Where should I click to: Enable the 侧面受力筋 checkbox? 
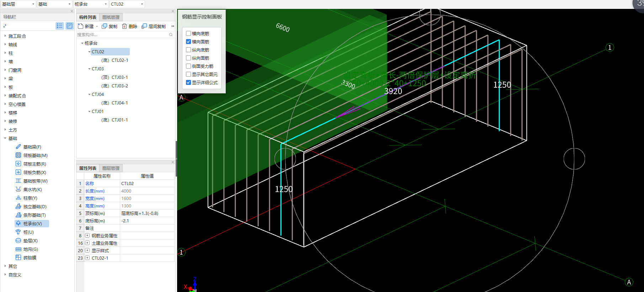188,66
